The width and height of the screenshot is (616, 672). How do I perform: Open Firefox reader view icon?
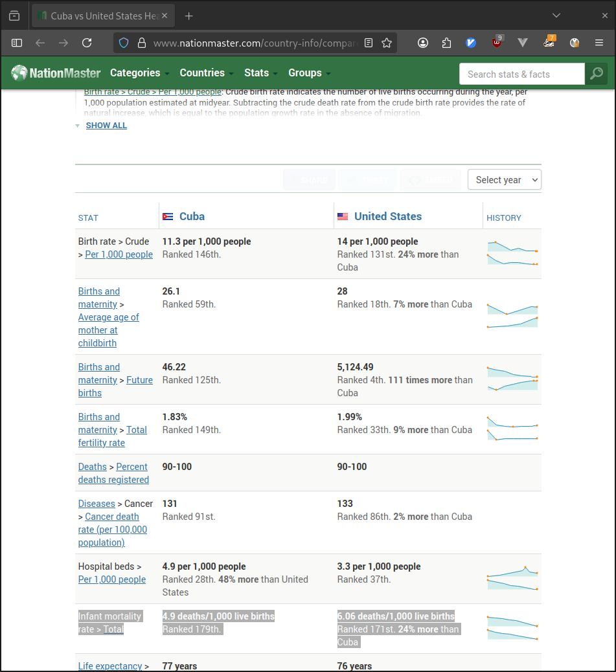369,43
